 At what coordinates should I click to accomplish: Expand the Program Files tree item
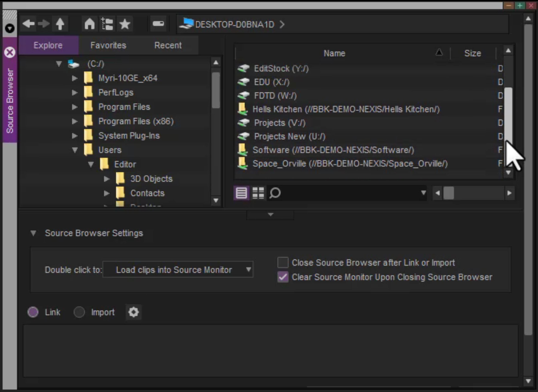(74, 107)
